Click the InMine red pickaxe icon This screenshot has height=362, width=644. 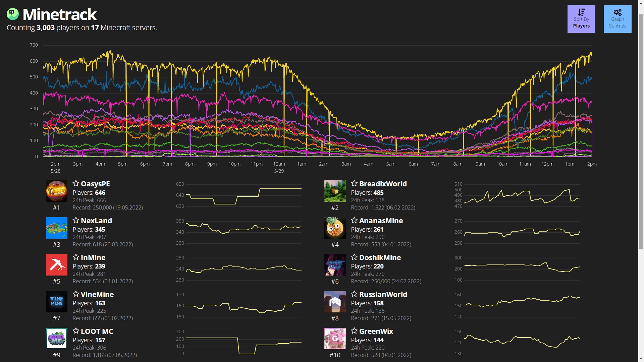click(56, 265)
